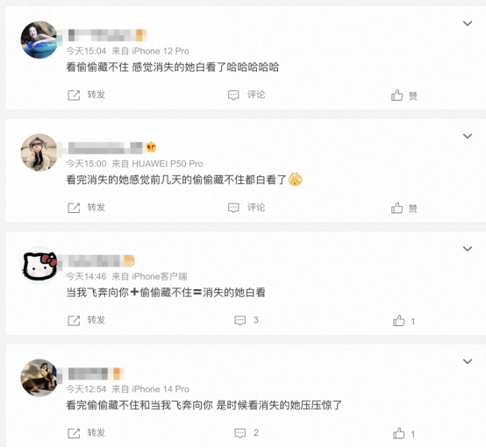Expand options chevron on 12:54 post
The height and width of the screenshot is (448, 486).
coord(468,361)
